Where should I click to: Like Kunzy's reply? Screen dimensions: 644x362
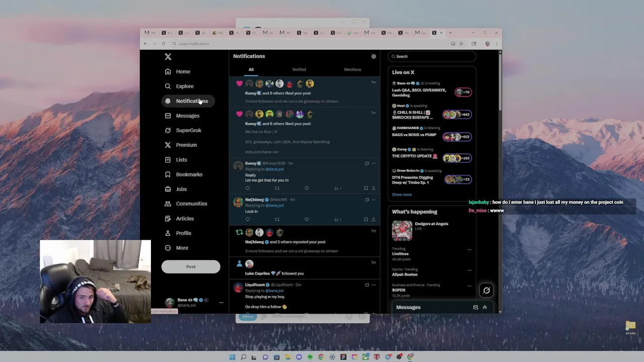(x=306, y=188)
